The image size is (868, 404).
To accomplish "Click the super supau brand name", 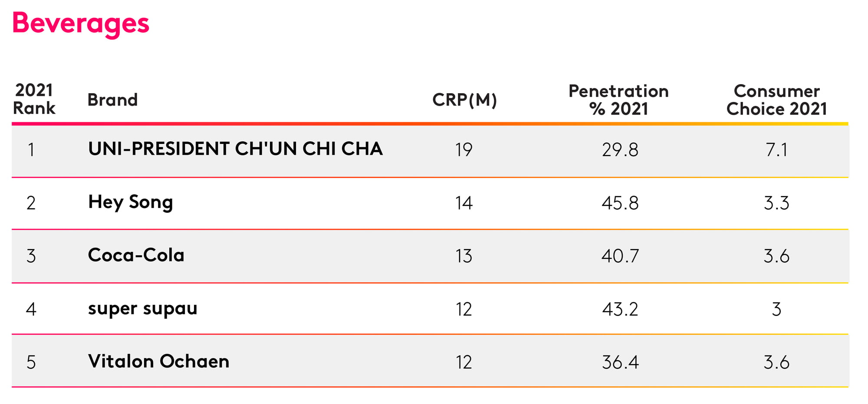I will click(x=142, y=309).
